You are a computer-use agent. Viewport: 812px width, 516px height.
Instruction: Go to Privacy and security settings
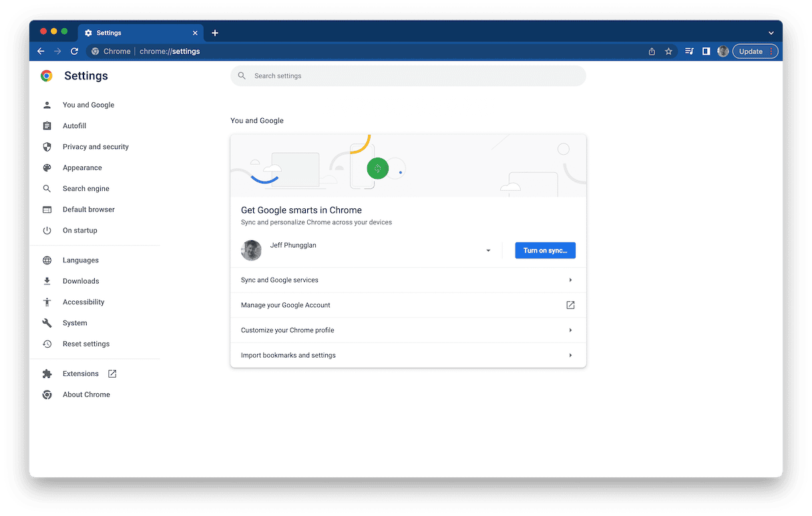95,147
